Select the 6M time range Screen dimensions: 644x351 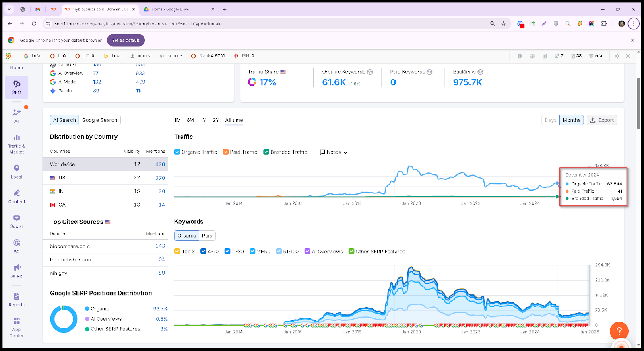[x=190, y=120]
